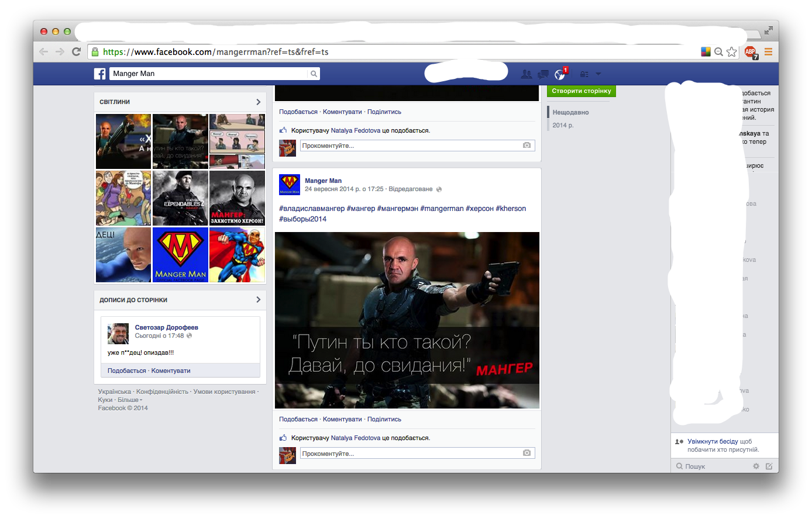Image resolution: width=812 pixels, height=519 pixels.
Task: Attach a photo to the lower comment box
Action: point(527,453)
